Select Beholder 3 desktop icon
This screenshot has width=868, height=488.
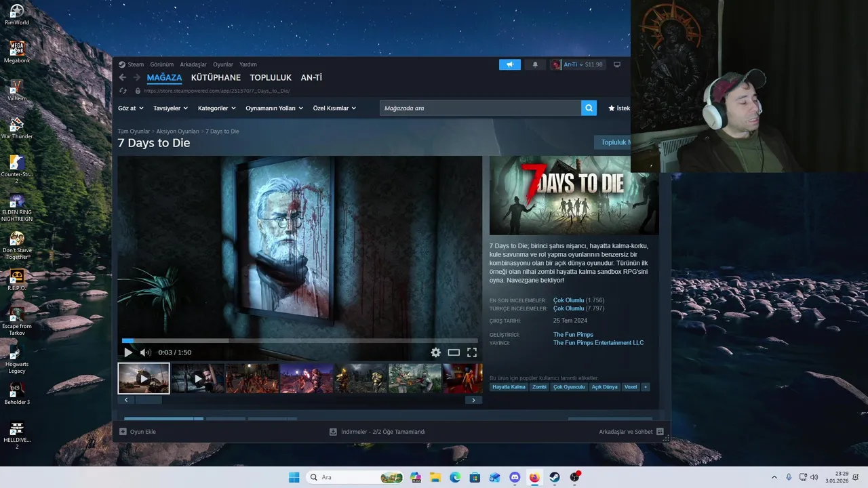(17, 394)
